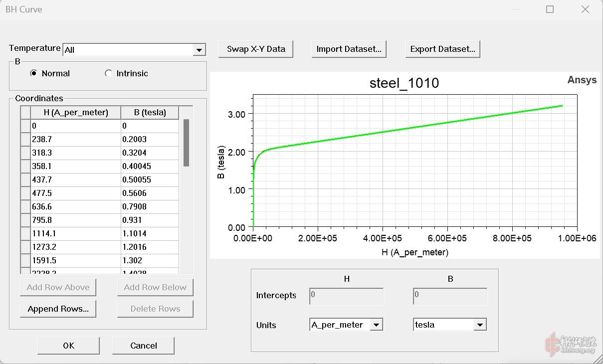Select the B cell with value 0.50055
This screenshot has width=603, height=364.
(x=150, y=180)
